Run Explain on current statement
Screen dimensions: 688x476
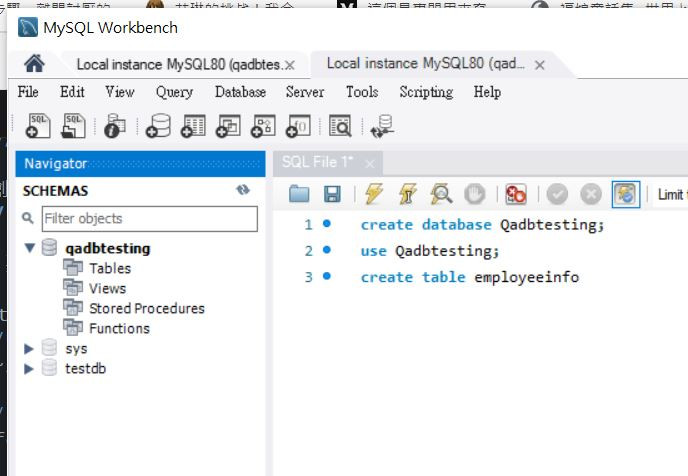[441, 194]
